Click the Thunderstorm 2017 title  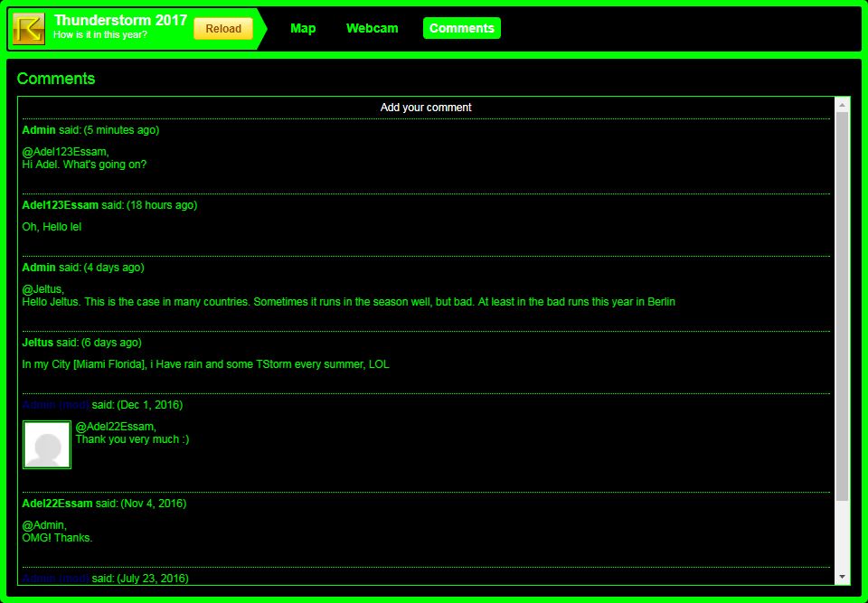click(x=120, y=21)
